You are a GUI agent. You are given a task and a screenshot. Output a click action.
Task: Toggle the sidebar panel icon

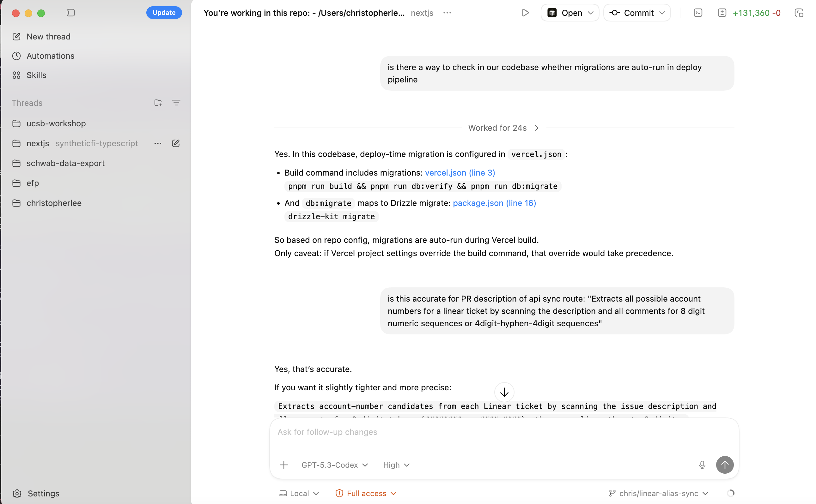click(x=71, y=13)
